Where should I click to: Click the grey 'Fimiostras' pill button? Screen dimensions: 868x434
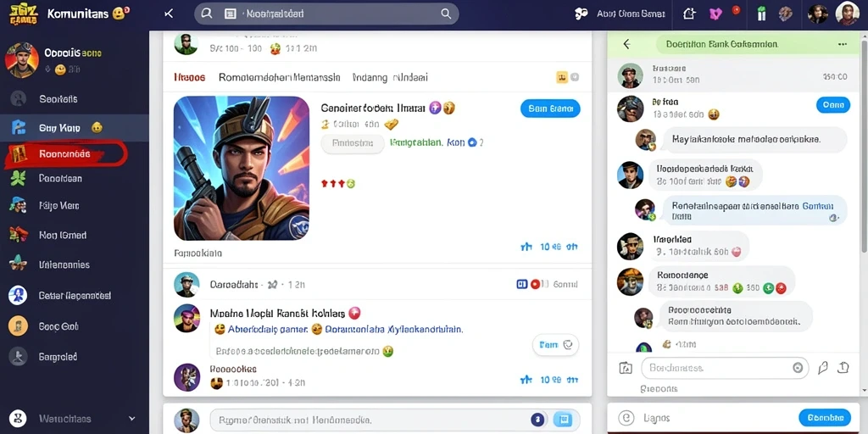353,142
